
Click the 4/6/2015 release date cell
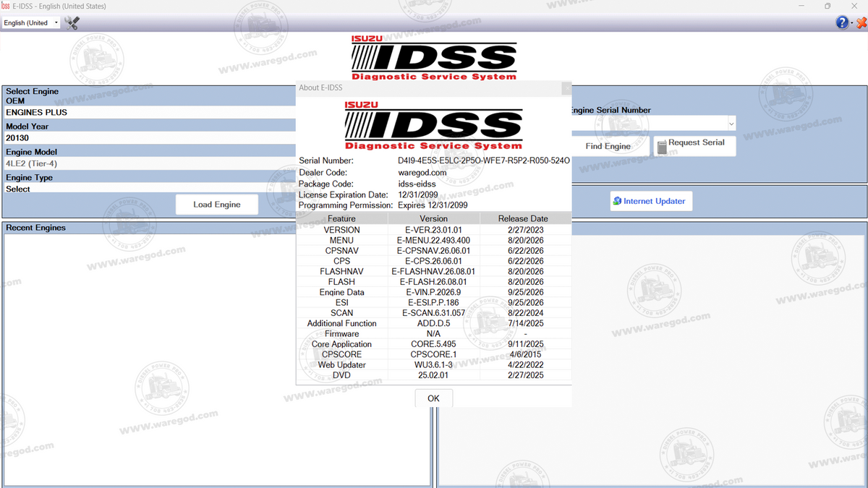coord(526,354)
